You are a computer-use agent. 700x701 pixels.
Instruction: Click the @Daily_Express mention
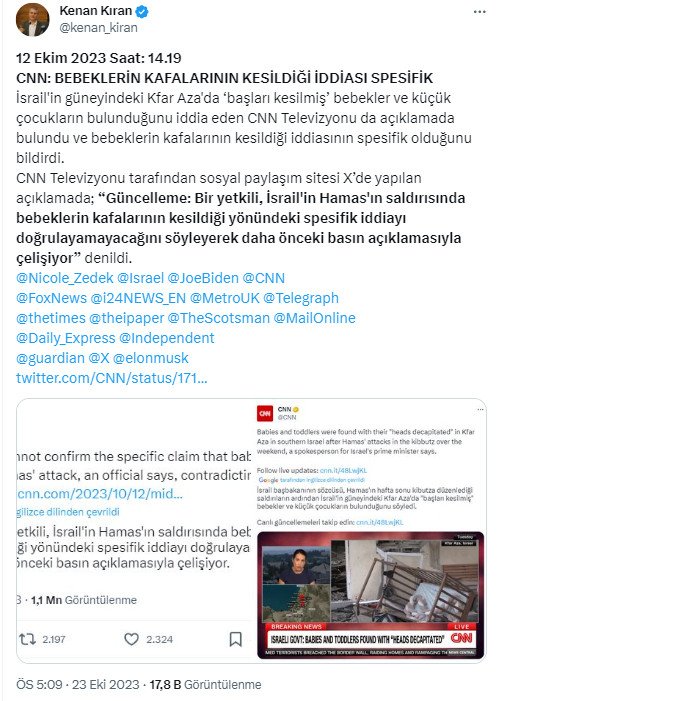[66, 338]
